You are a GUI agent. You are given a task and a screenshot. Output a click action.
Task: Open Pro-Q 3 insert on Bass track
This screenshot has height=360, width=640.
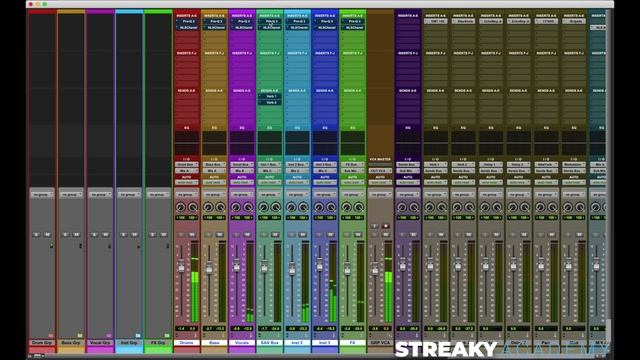pyautogui.click(x=215, y=21)
